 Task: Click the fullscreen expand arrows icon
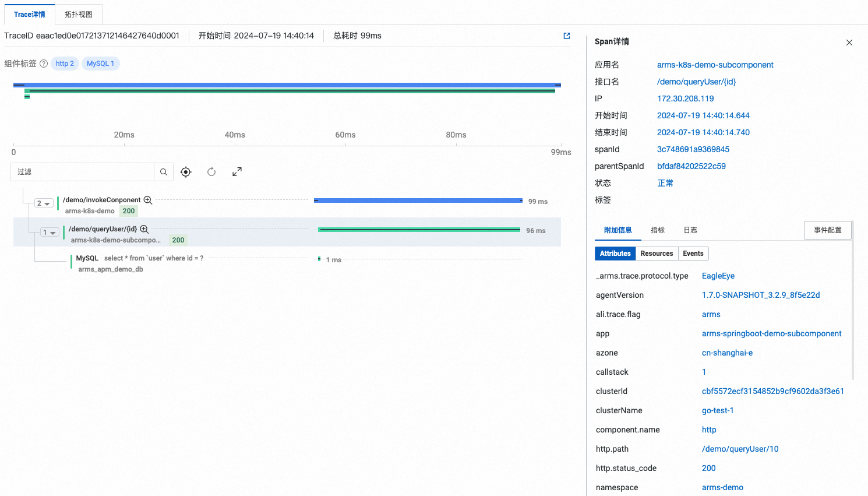point(237,172)
